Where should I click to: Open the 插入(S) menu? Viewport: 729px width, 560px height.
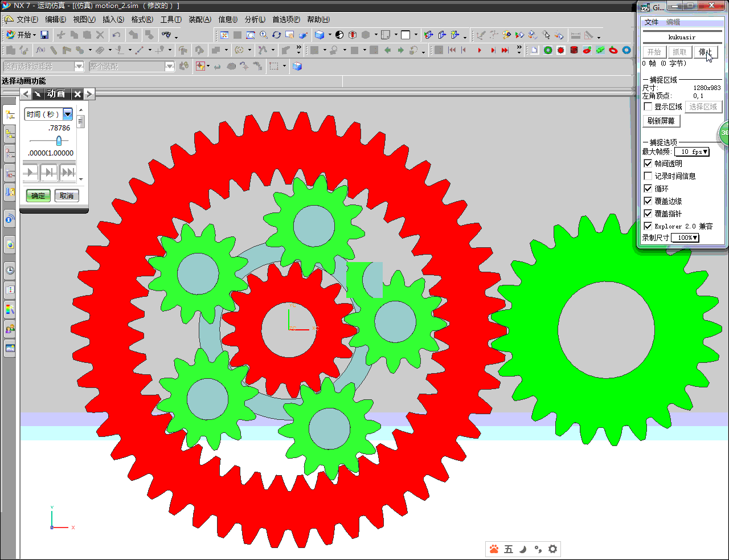click(113, 19)
